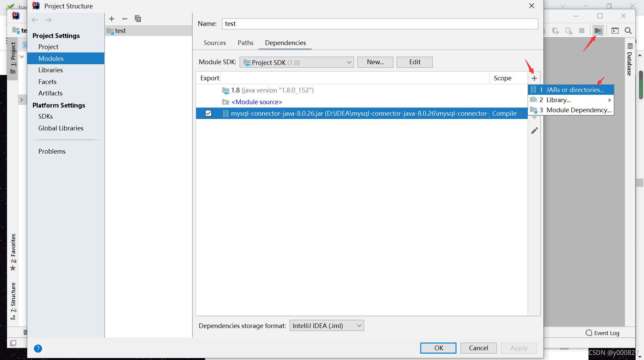Switch to the Paths tab
This screenshot has height=360, width=644.
click(x=245, y=43)
